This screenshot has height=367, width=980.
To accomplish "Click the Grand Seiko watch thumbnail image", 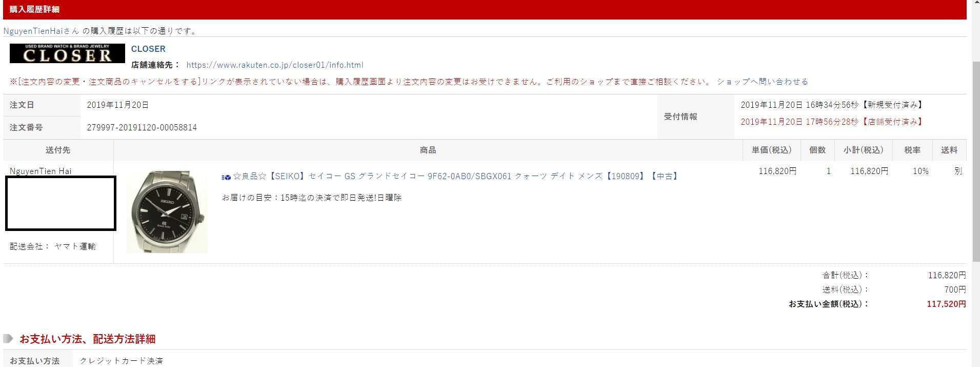I will click(167, 211).
